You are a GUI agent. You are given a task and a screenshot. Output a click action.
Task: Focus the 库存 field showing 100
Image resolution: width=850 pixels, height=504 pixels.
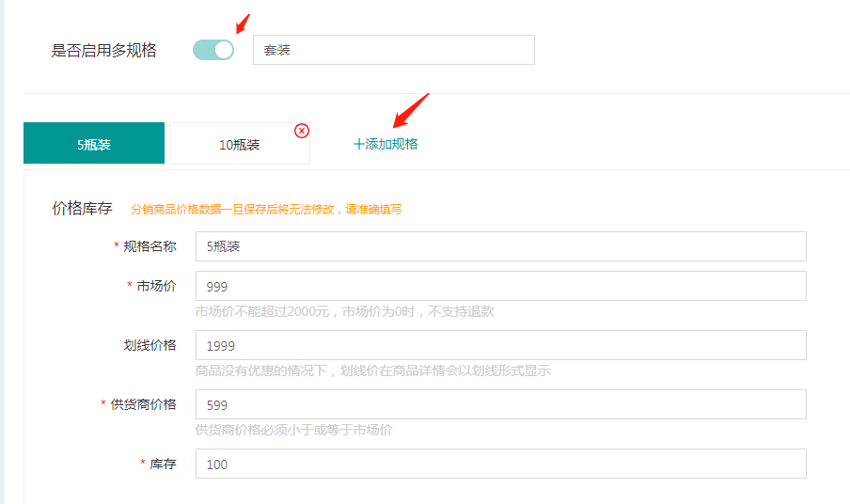pyautogui.click(x=500, y=465)
